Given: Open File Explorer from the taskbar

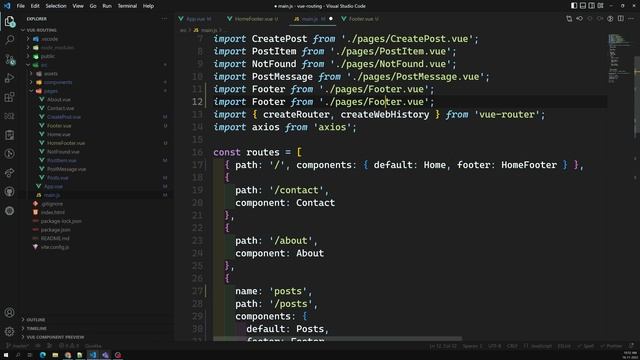Looking at the screenshot, I should pos(55,355).
